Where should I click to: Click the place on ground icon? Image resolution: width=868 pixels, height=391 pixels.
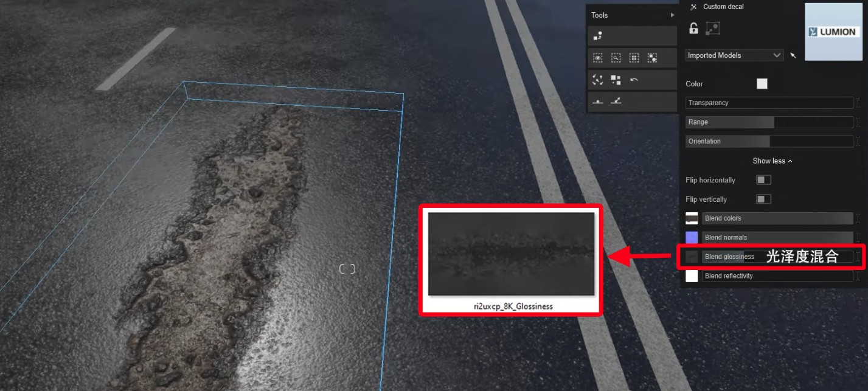[x=598, y=101]
